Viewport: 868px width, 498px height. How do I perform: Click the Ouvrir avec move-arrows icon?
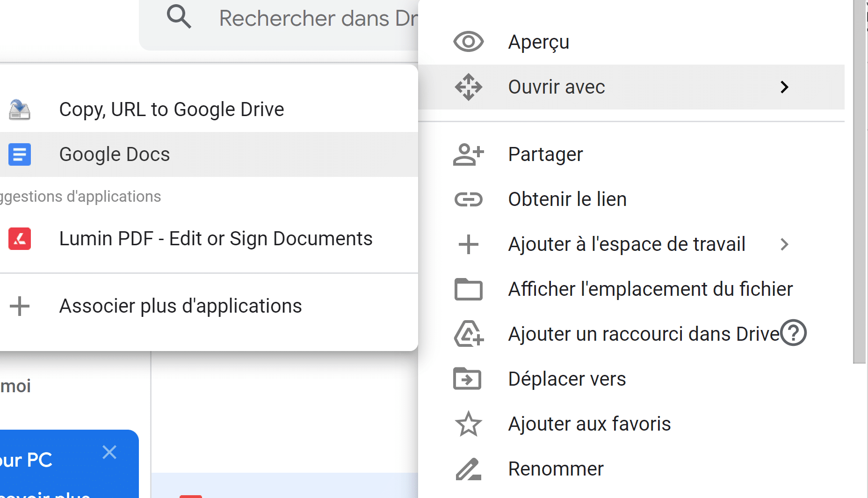pyautogui.click(x=468, y=87)
